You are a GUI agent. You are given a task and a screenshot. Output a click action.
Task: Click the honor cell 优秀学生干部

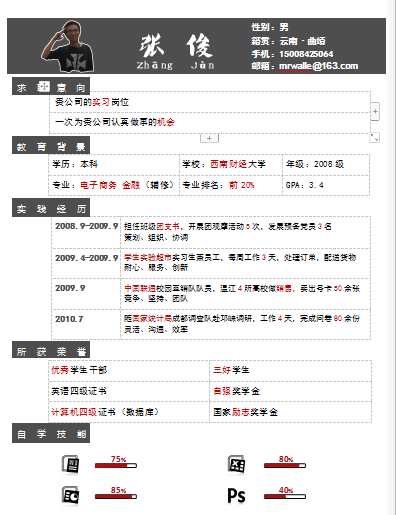tap(129, 371)
